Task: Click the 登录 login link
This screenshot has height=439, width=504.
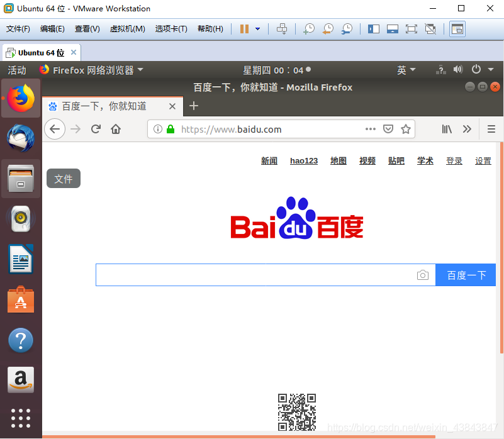Action: click(x=454, y=160)
